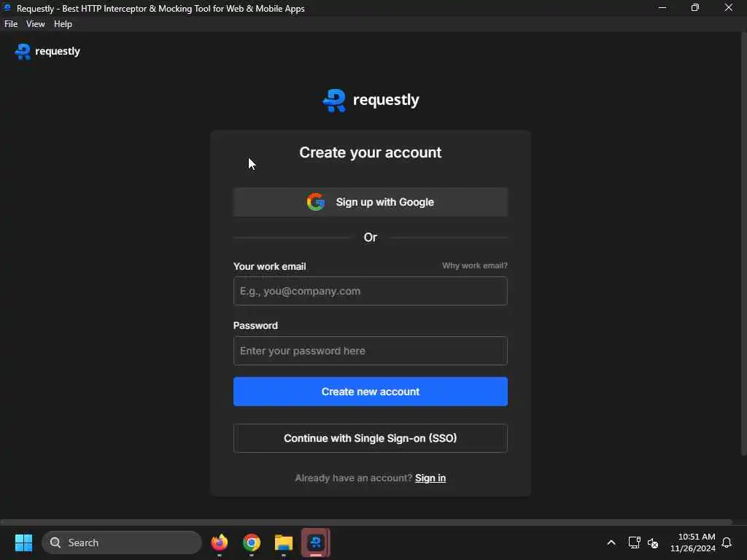The height and width of the screenshot is (560, 747).
Task: Open File Explorer from the taskbar
Action: click(284, 542)
